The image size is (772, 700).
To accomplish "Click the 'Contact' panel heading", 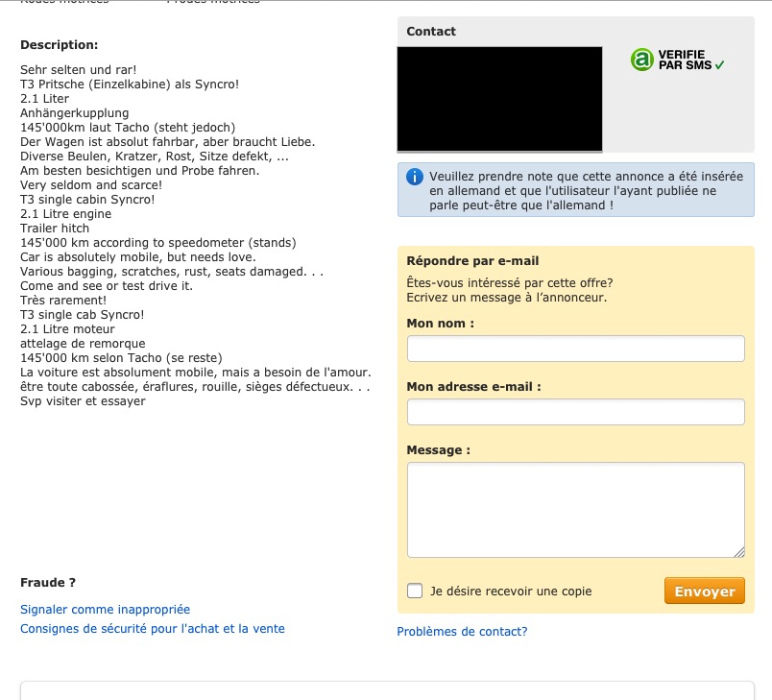I will (431, 31).
